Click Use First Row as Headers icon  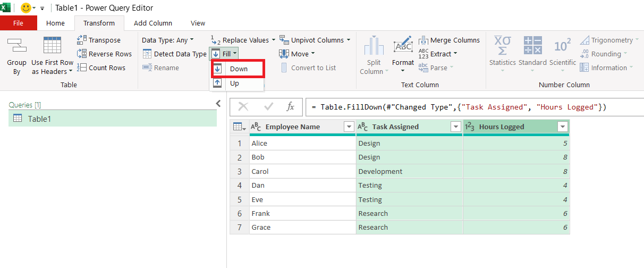point(52,46)
